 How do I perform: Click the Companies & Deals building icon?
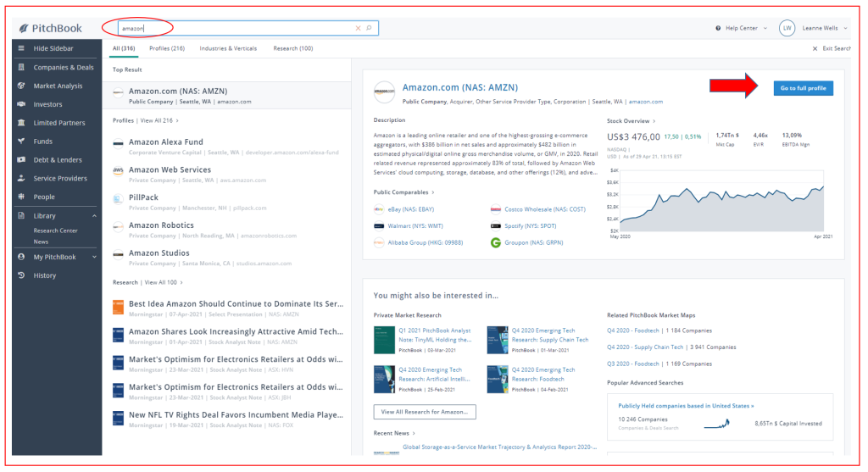coord(21,68)
